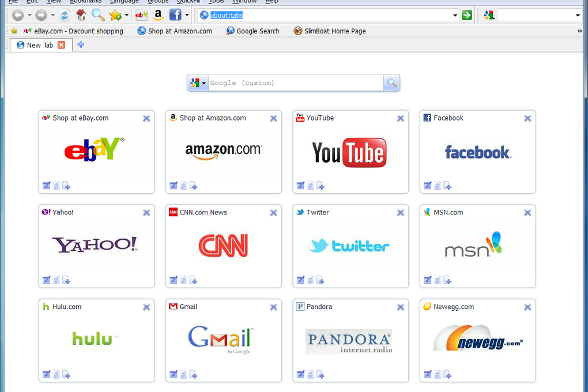Open the Facebook logo thumbnail
Viewport: 588px width, 392px height.
(x=478, y=152)
